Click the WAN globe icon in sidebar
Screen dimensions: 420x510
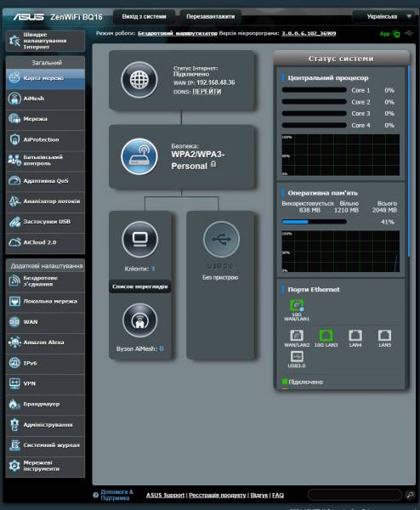point(14,322)
